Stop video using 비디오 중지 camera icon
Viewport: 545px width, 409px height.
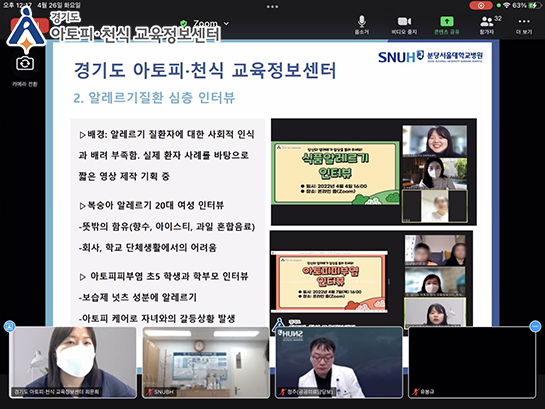[404, 22]
